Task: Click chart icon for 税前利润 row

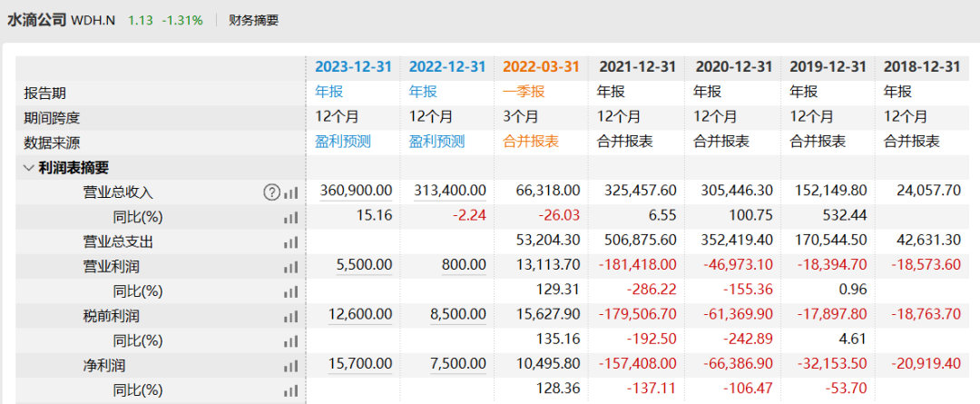Action: [x=291, y=316]
